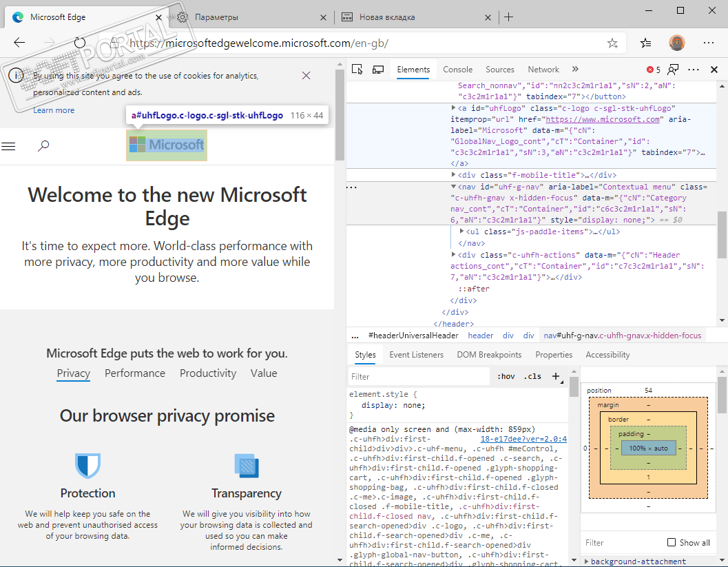The width and height of the screenshot is (728, 567).
Task: Click Learn more cookie link
Action: (x=54, y=110)
